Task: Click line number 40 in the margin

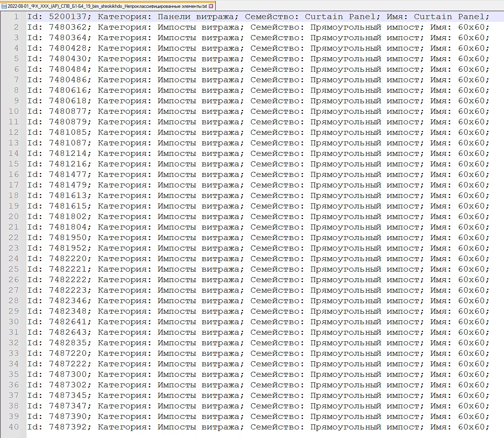Action: click(14, 427)
